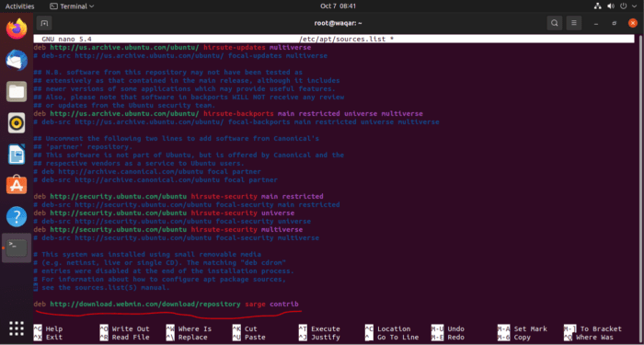Place cursor on the webmin repository line
The image size is (644, 345).
[167, 305]
